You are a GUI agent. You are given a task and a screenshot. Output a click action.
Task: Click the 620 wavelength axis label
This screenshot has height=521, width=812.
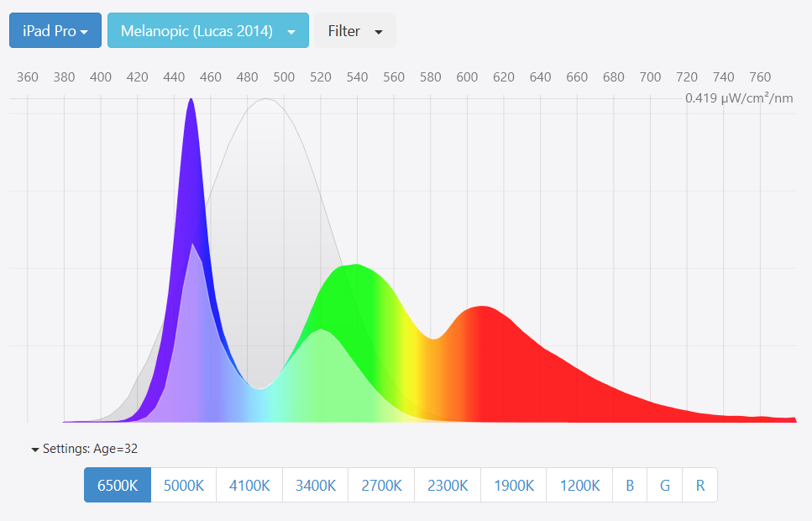coord(503,77)
